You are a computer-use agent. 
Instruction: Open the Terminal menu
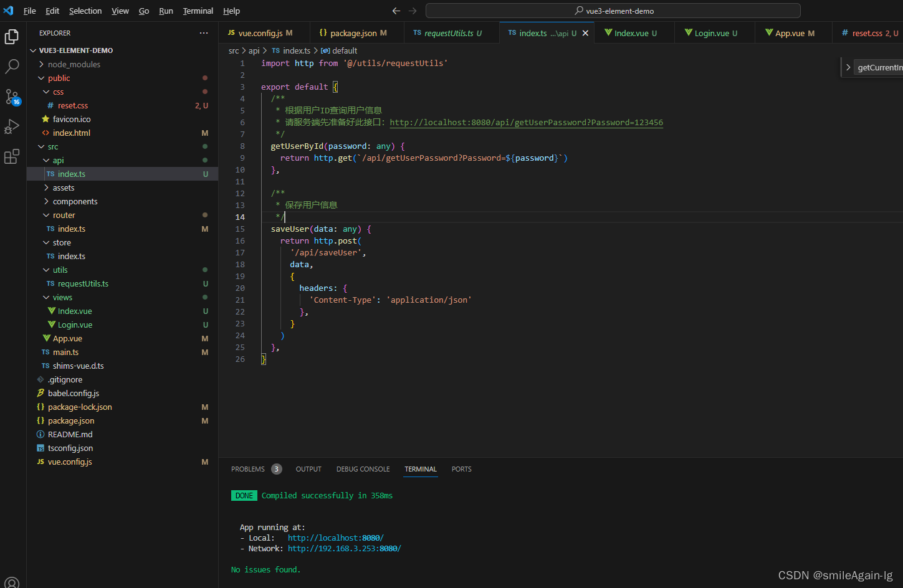[x=198, y=11]
